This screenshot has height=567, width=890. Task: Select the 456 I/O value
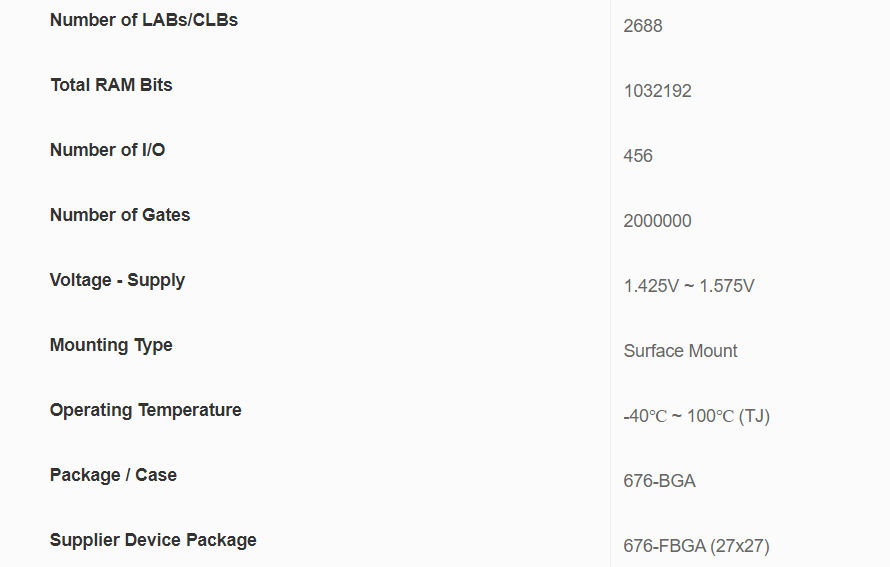tap(638, 156)
